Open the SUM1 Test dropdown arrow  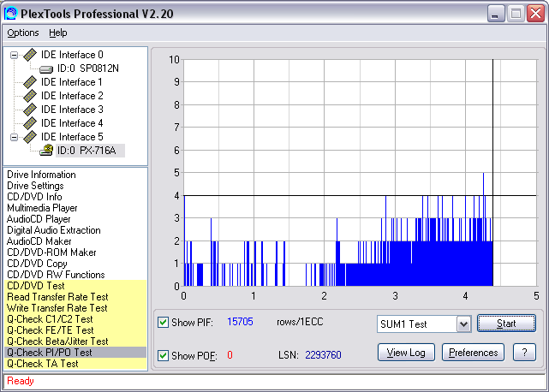coord(463,324)
